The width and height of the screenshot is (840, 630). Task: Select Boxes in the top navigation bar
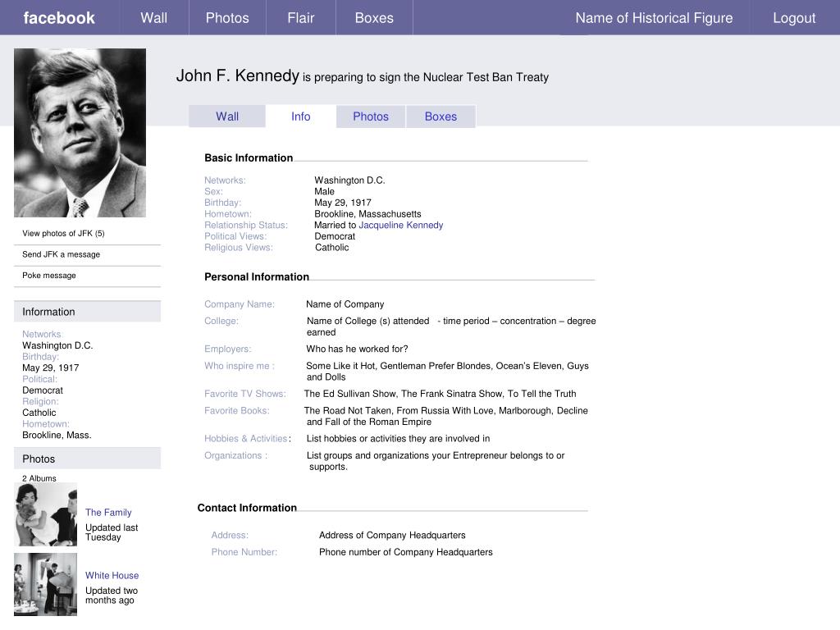tap(374, 18)
